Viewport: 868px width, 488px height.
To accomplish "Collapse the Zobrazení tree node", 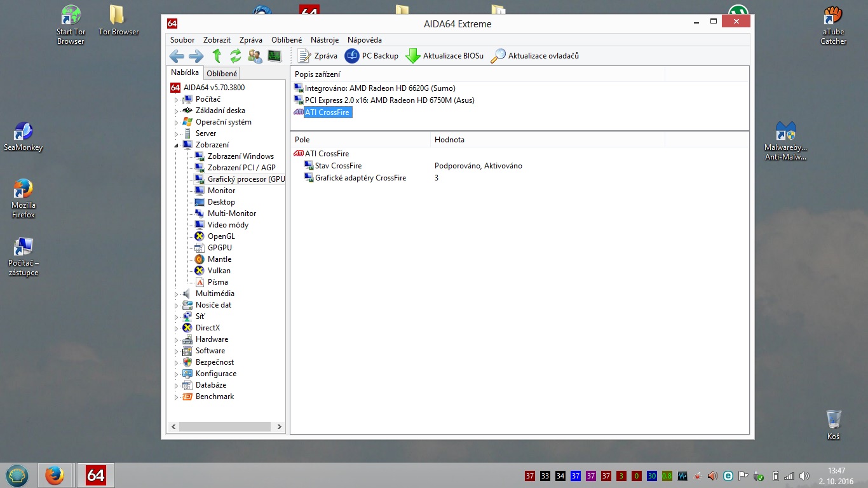I will coord(177,146).
